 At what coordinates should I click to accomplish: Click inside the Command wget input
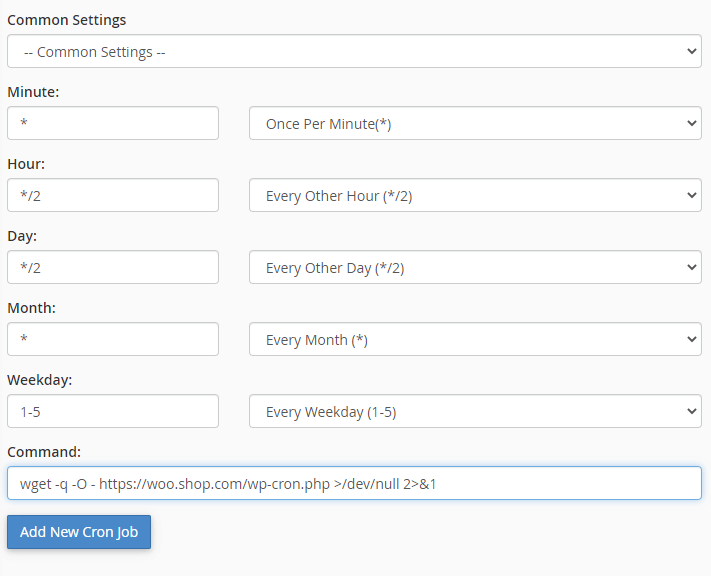pos(354,483)
